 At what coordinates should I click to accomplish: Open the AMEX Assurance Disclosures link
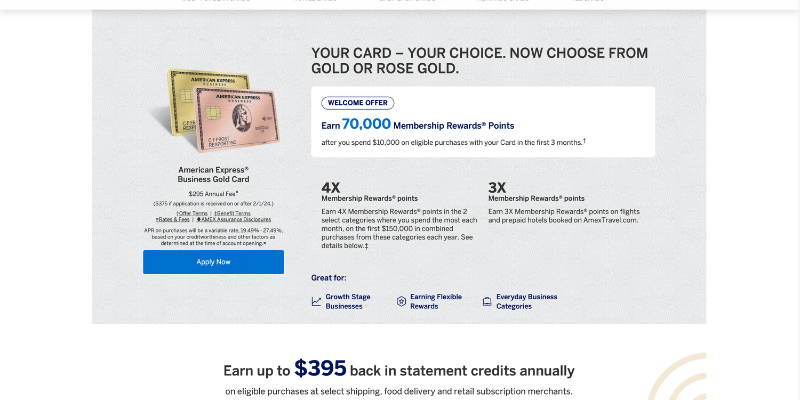(233, 219)
